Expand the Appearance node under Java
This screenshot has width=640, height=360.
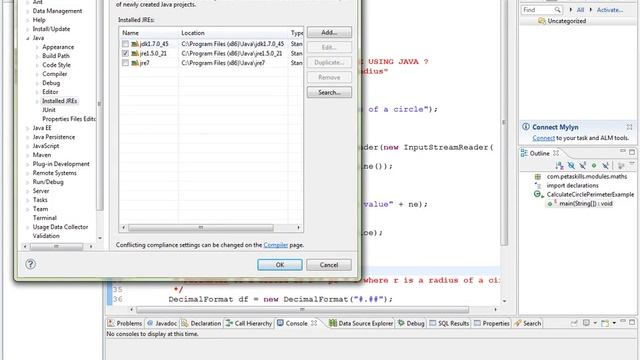pyautogui.click(x=37, y=47)
